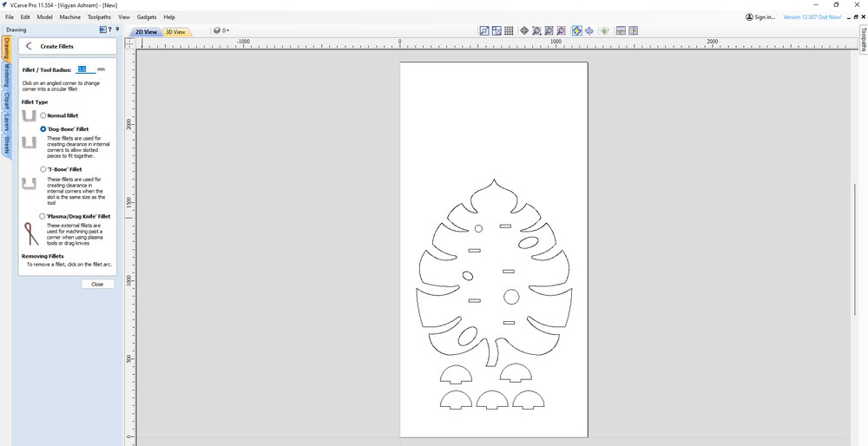Select the Normal fillet radio button
This screenshot has width=868, height=446.
[43, 115]
